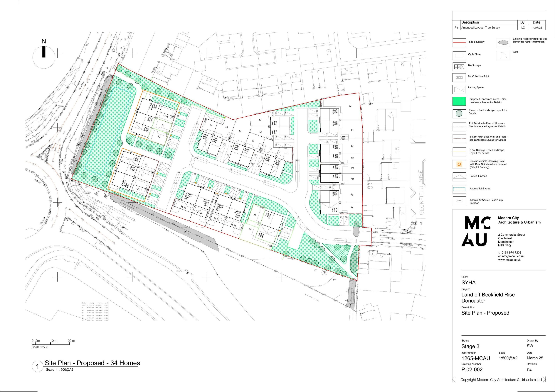Click the MCAU company logo
Viewport: 555px width, 392px height.
click(476, 231)
